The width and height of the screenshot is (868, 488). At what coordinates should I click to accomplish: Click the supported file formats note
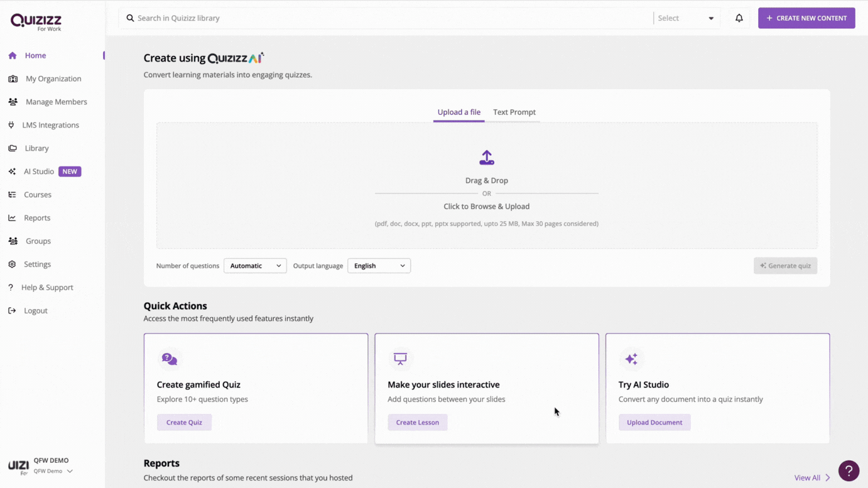click(487, 224)
